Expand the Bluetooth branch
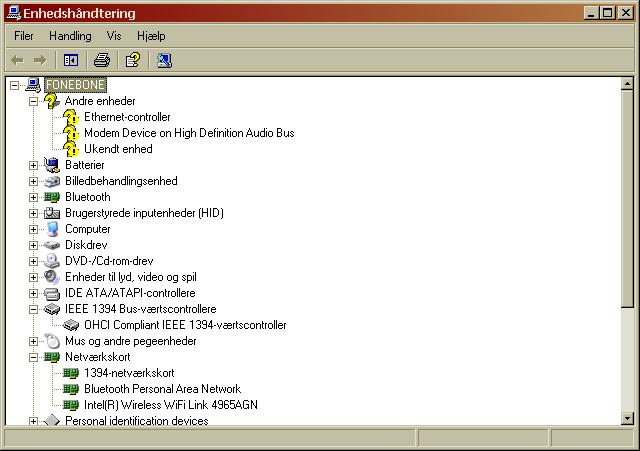640x451 pixels. click(x=33, y=197)
